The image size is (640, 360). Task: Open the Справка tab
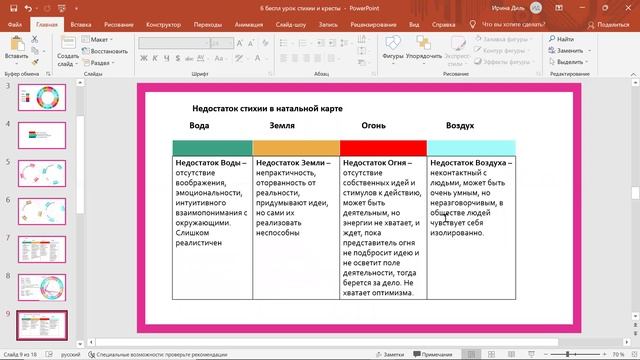(x=443, y=24)
